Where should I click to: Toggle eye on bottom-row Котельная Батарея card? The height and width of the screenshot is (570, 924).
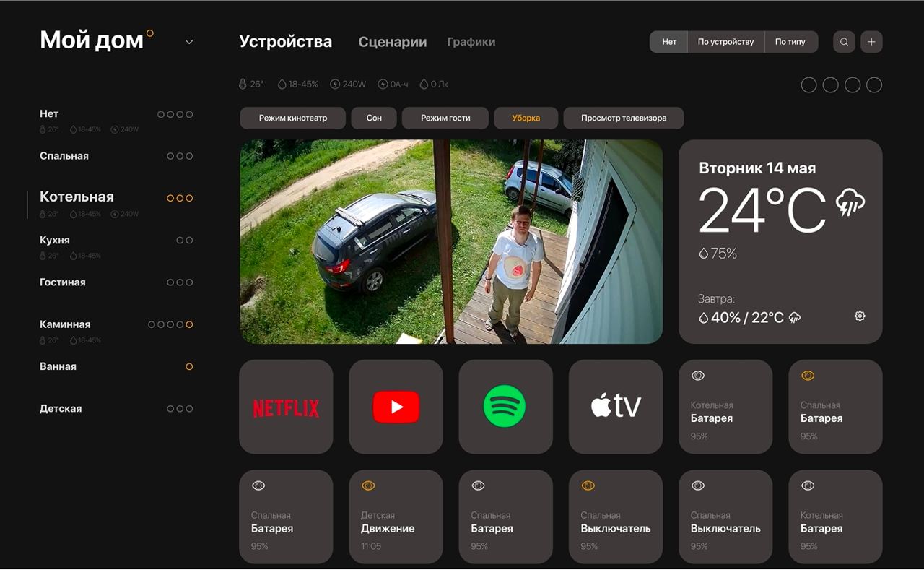808,485
